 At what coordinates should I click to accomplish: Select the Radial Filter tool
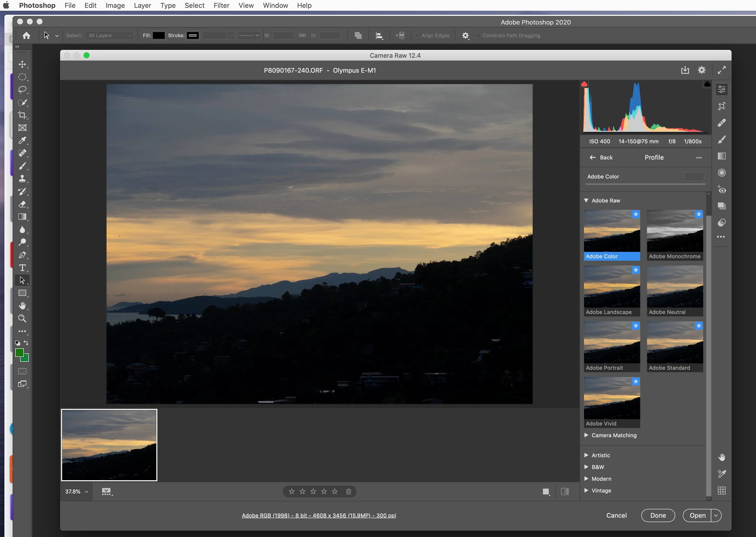(722, 173)
